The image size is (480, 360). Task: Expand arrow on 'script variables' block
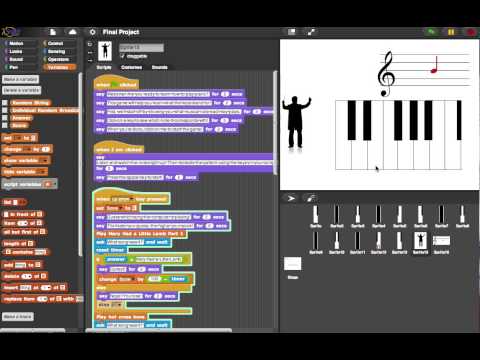pos(55,184)
